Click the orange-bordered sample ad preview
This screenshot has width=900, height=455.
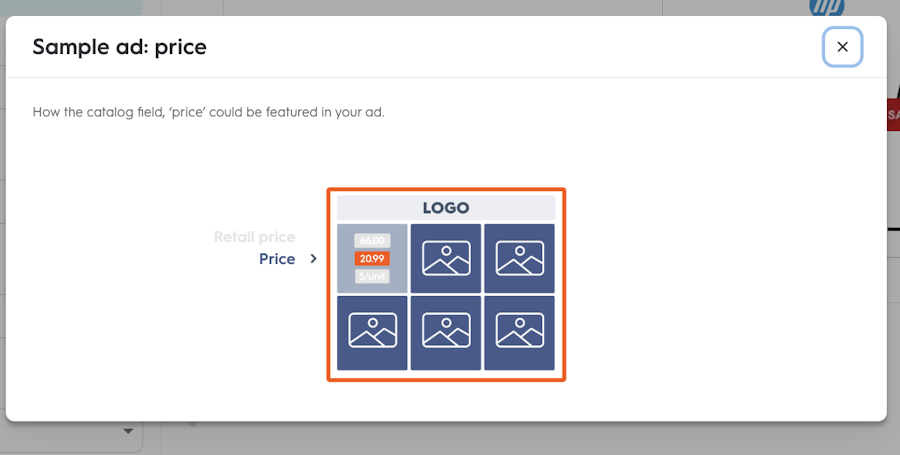[x=446, y=285]
